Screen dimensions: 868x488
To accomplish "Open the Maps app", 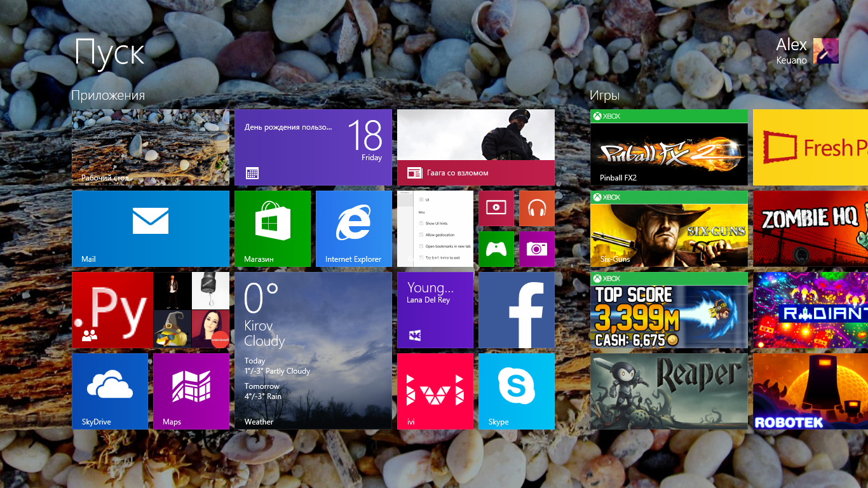I will coord(191,391).
